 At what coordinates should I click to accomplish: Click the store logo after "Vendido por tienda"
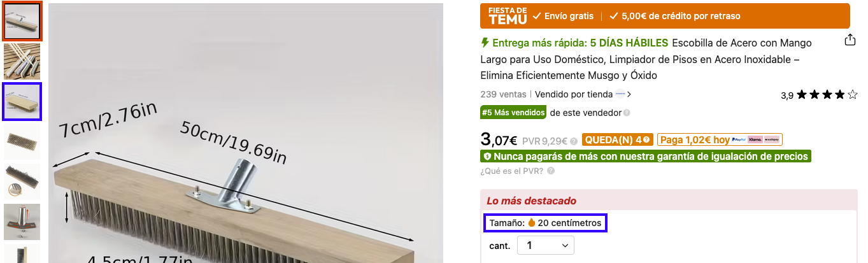tap(620, 94)
